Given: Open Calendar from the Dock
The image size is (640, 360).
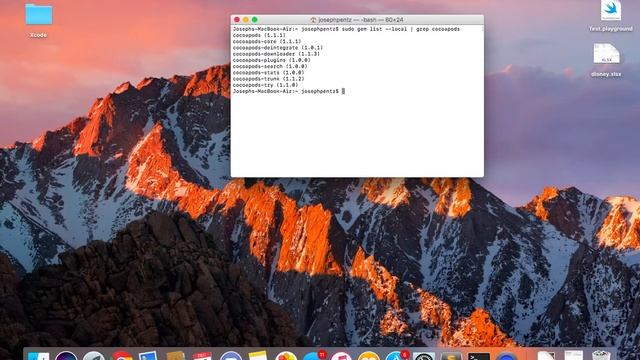Looking at the screenshot, I should point(202,356).
